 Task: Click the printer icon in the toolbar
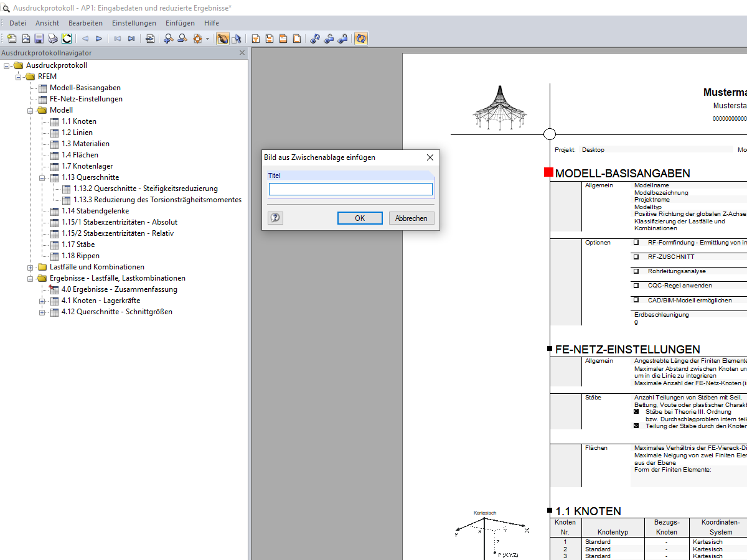53,39
